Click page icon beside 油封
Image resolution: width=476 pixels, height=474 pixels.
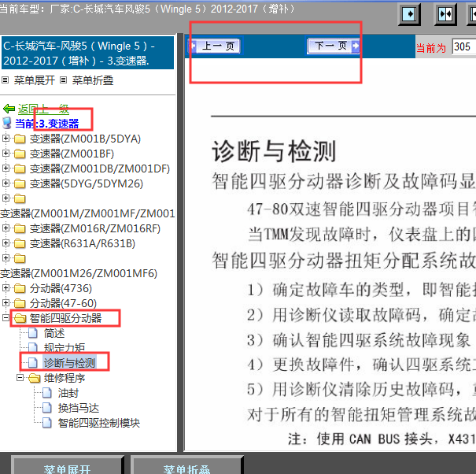tap(47, 393)
